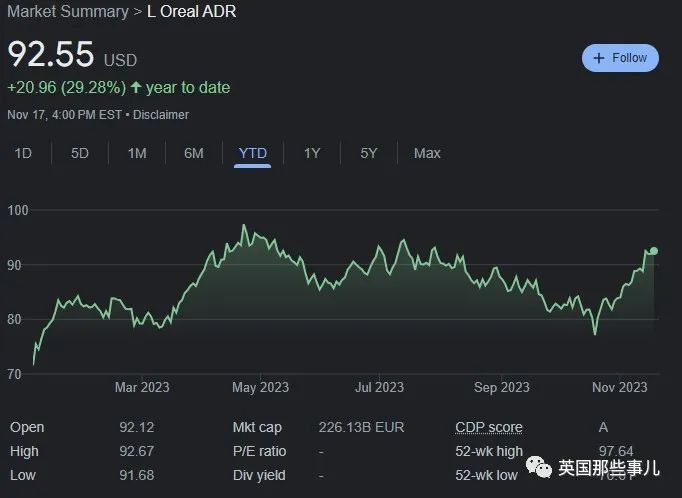
Task: Click the Nov 2023 axis label
Action: point(620,387)
